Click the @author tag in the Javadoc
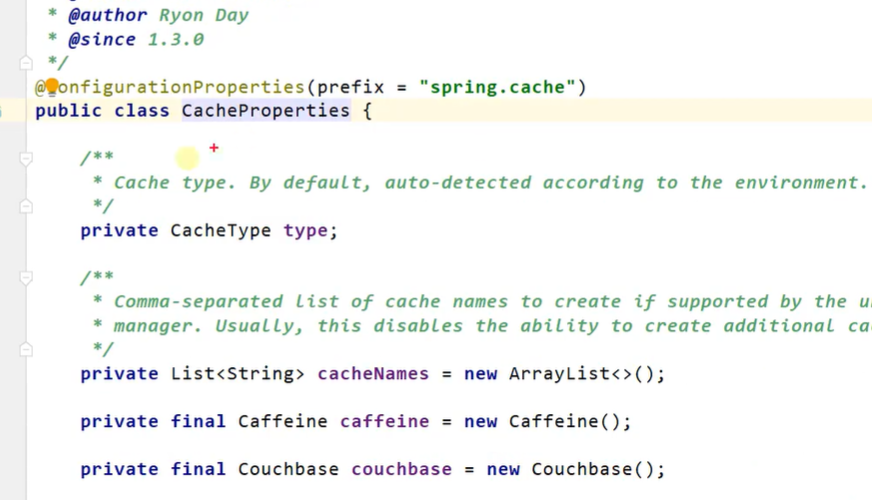872x500 pixels. (x=108, y=15)
